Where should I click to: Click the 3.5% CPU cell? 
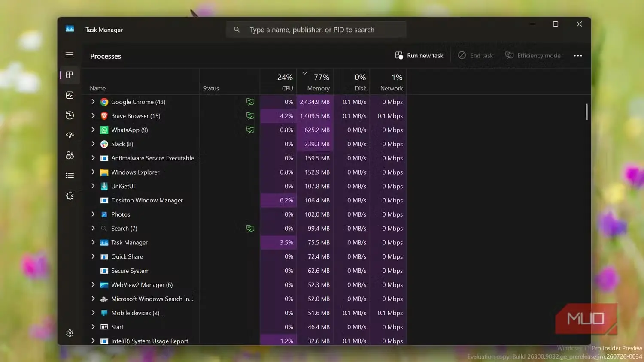pyautogui.click(x=278, y=243)
